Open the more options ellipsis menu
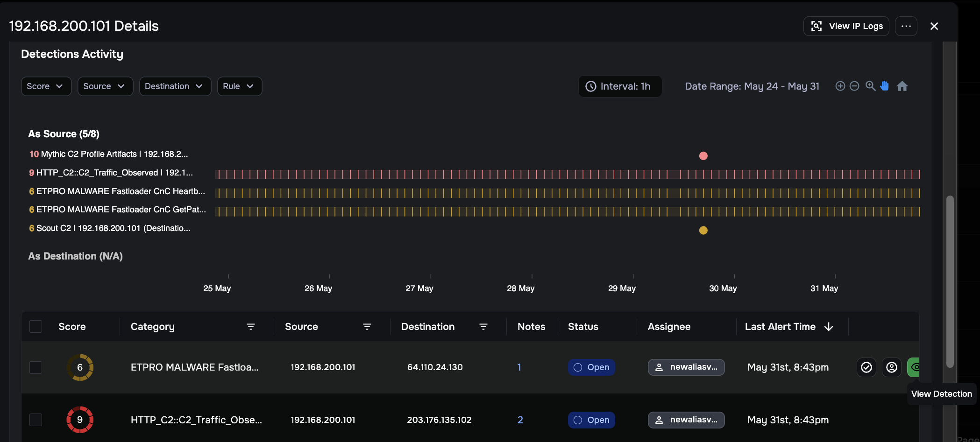The height and width of the screenshot is (442, 980). pyautogui.click(x=906, y=26)
